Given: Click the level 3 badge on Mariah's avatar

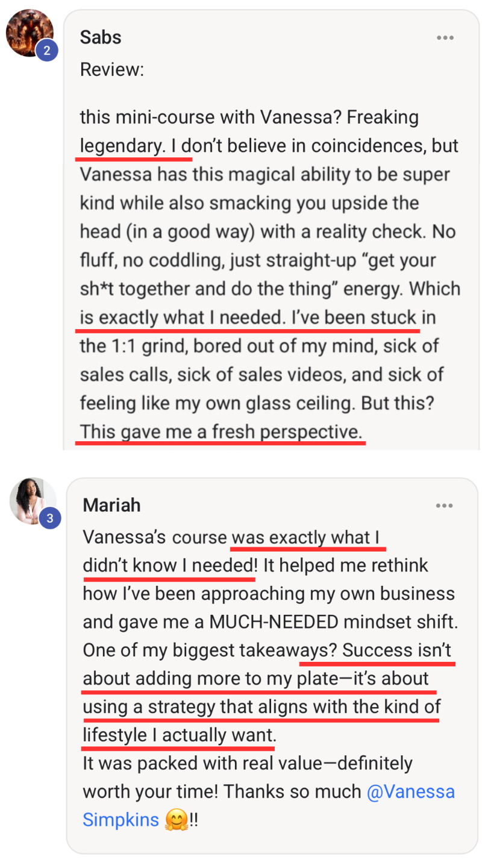Looking at the screenshot, I should [x=50, y=518].
